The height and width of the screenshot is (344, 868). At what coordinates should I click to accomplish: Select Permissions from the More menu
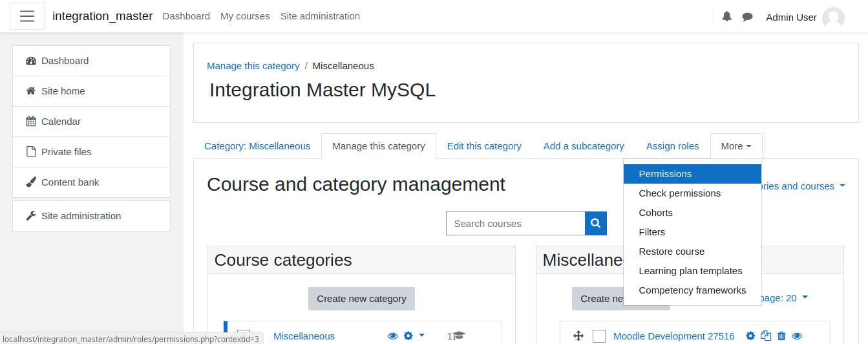coord(692,174)
